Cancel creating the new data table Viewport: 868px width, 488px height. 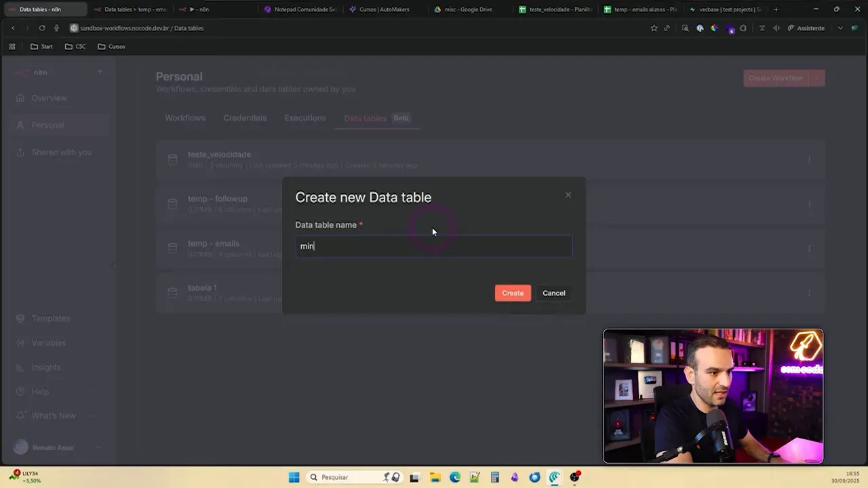553,293
